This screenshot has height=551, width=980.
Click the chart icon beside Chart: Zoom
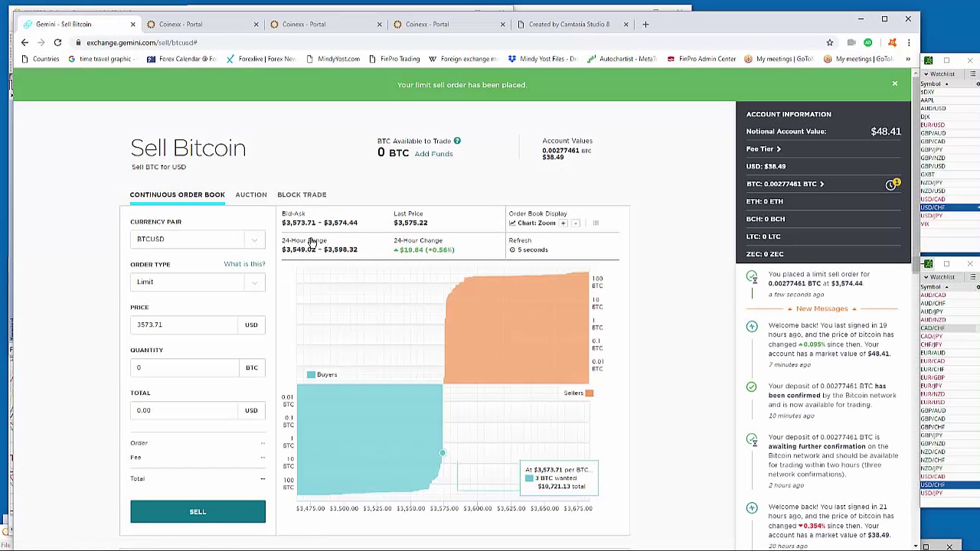512,223
